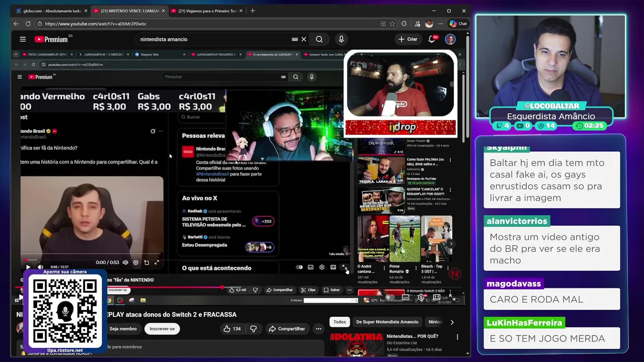Open inner player settings gear near autoplay
This screenshot has width=644, height=362.
tap(322, 267)
